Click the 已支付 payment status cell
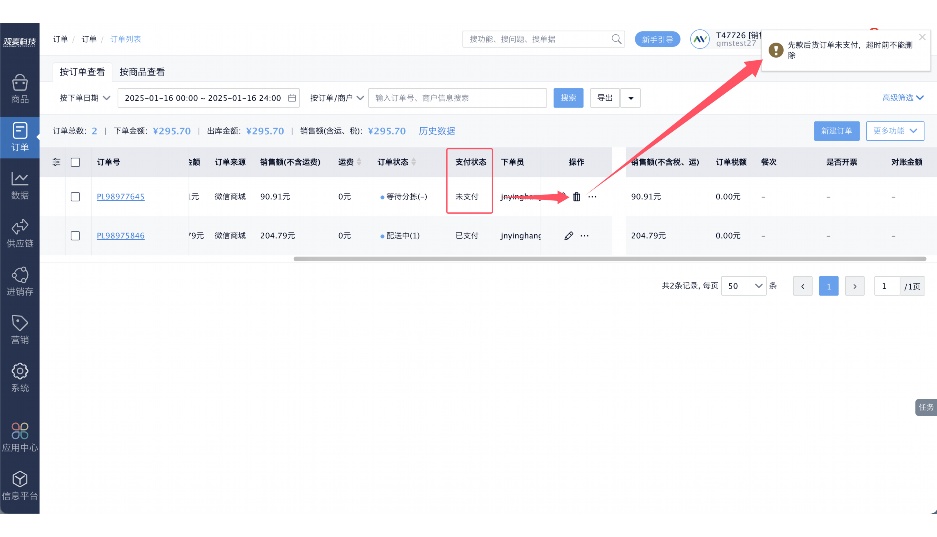Viewport: 937px width, 537px height. tap(467, 236)
